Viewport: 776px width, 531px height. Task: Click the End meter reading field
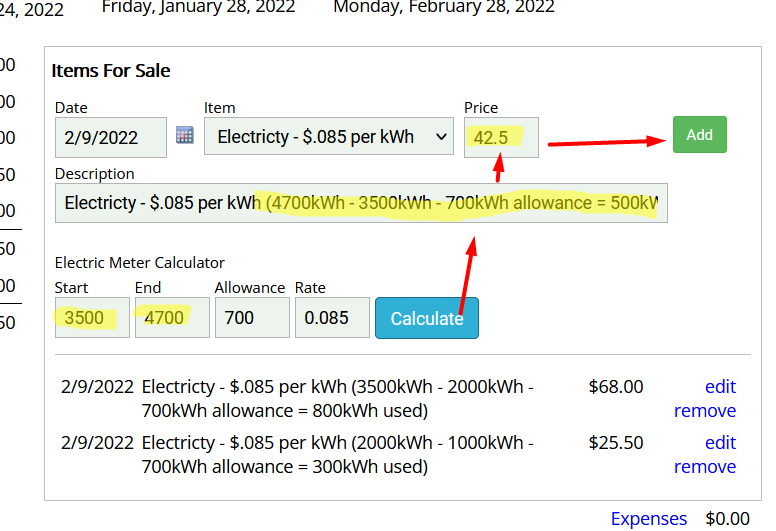pos(171,318)
